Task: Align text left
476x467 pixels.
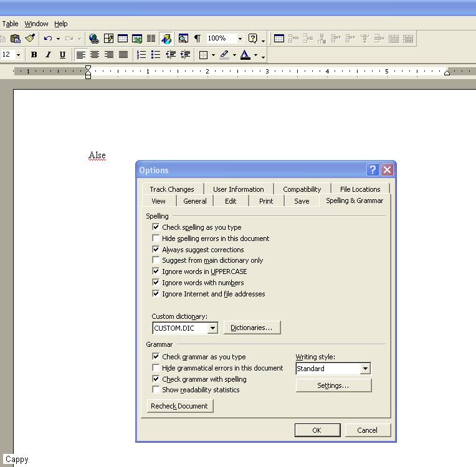Action: pyautogui.click(x=80, y=55)
